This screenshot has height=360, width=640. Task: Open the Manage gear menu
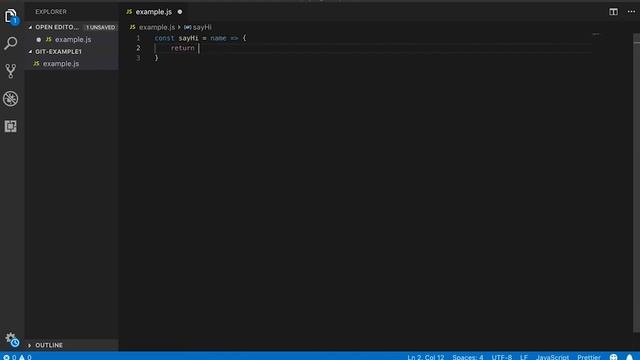pyautogui.click(x=12, y=339)
